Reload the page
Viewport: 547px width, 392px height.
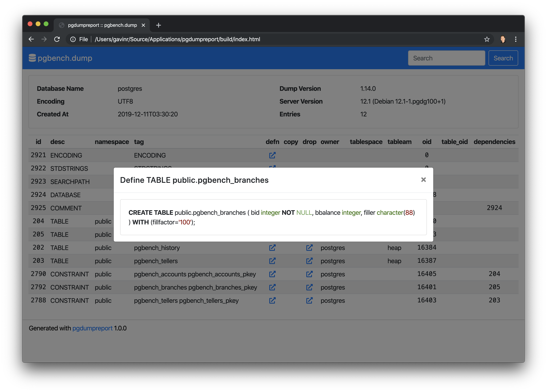click(x=57, y=39)
